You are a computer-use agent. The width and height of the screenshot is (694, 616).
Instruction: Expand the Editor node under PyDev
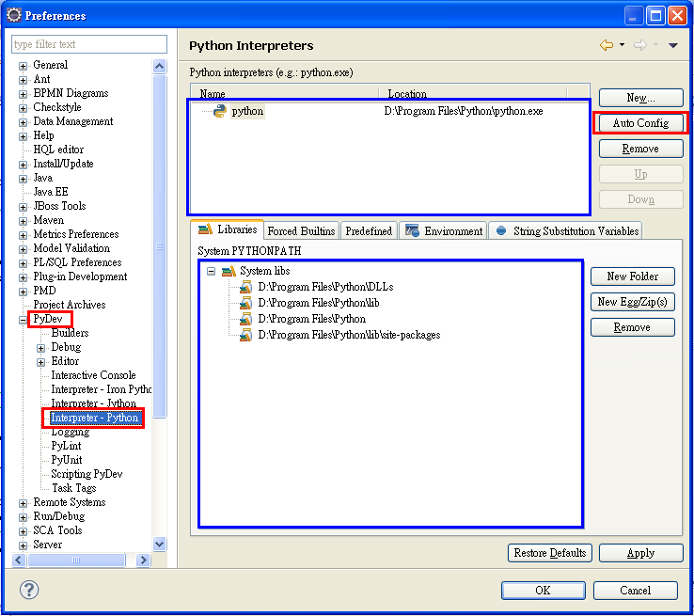40,362
